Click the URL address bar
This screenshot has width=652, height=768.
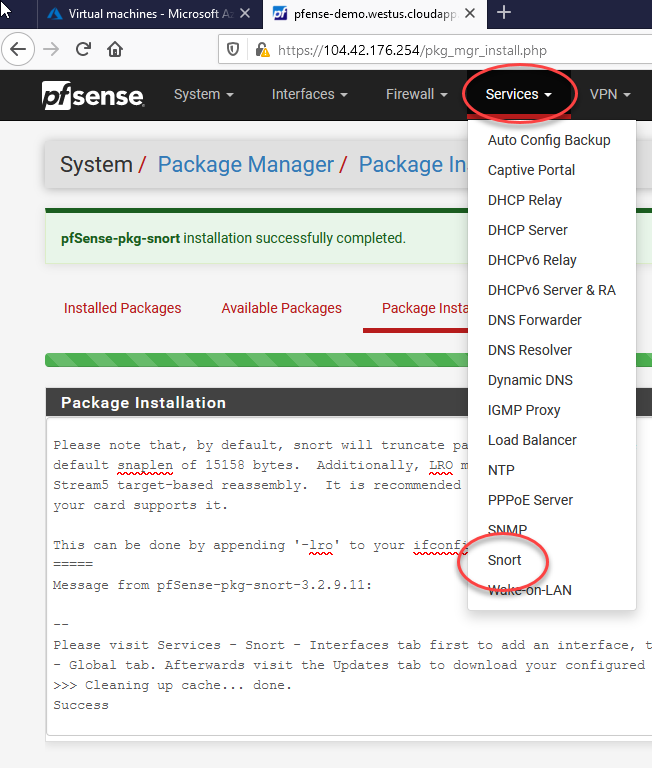pyautogui.click(x=435, y=50)
